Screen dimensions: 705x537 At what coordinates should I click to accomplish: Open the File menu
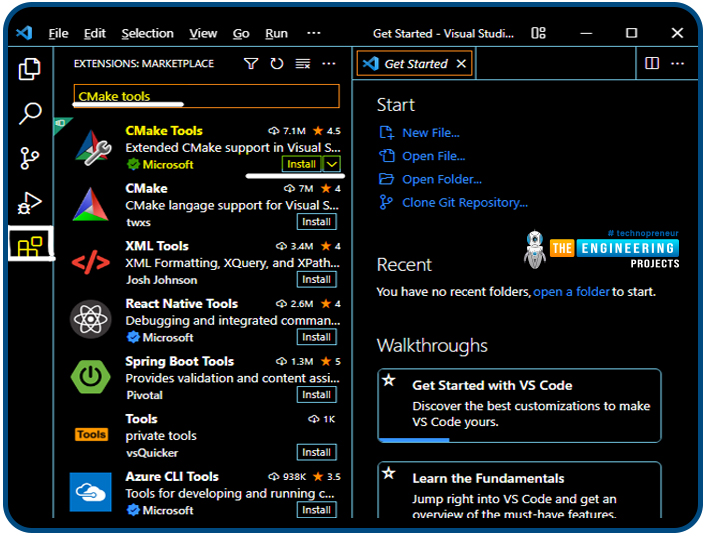[58, 33]
